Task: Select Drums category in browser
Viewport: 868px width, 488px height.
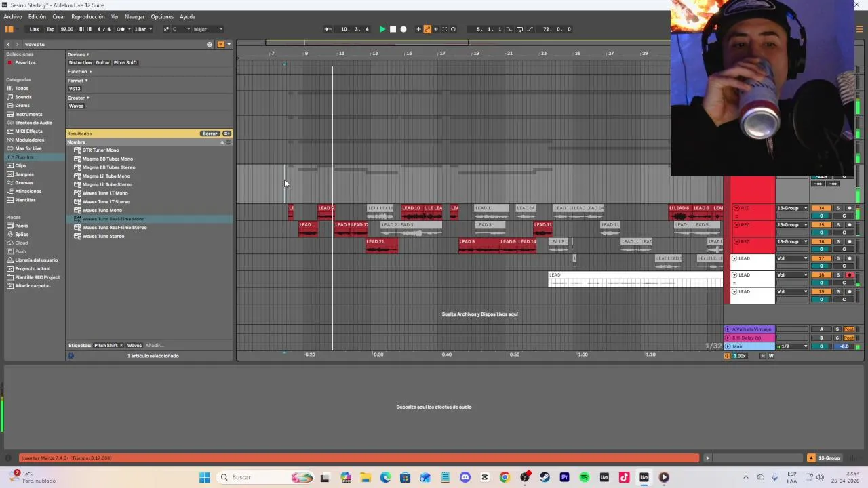Action: point(22,106)
